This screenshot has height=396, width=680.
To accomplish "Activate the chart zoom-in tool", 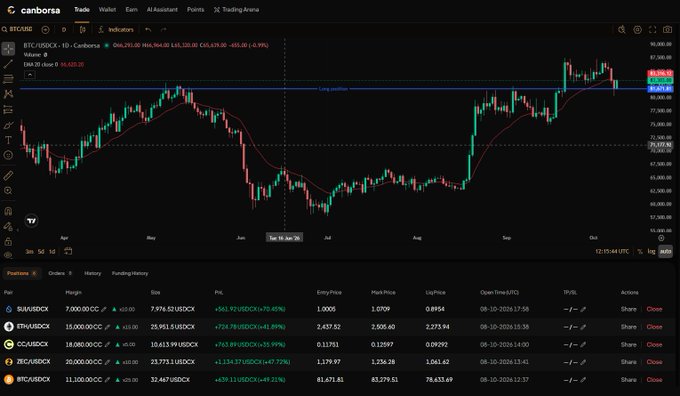I will (x=8, y=191).
